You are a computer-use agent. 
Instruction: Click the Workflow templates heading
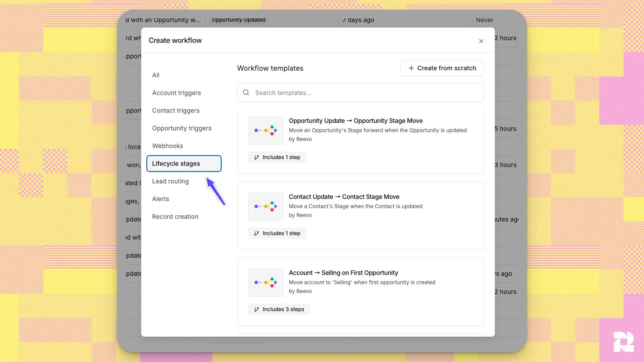270,68
